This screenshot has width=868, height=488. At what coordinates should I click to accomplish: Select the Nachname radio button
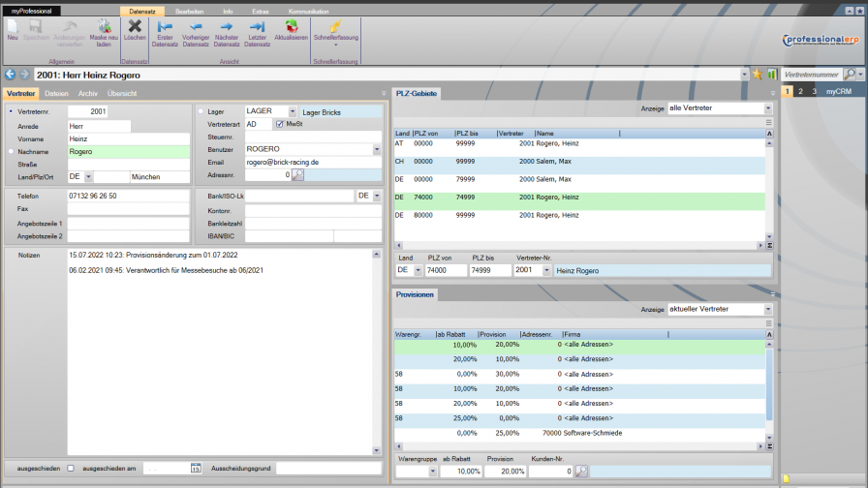click(x=11, y=151)
